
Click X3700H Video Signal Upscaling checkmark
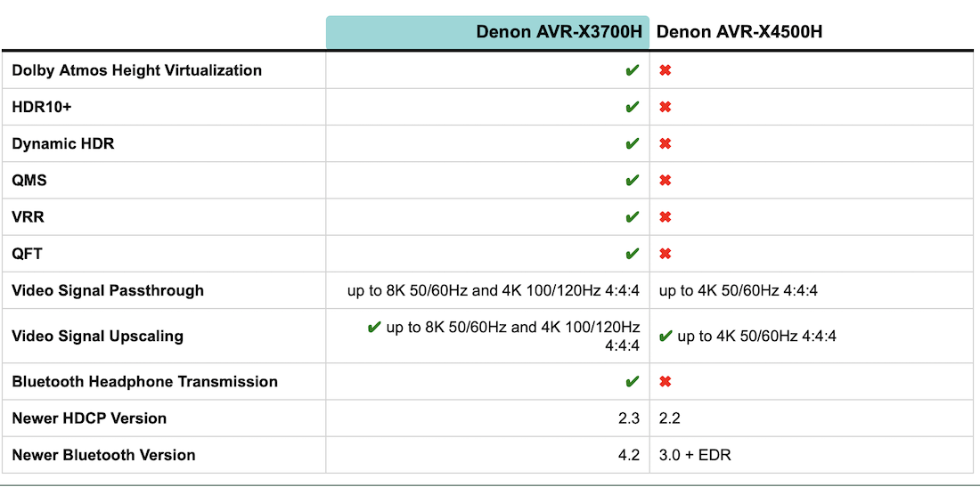tap(374, 328)
